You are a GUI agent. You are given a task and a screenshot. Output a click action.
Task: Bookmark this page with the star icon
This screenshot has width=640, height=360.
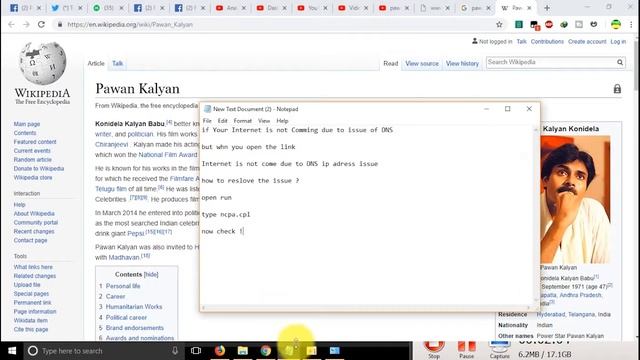pos(499,24)
